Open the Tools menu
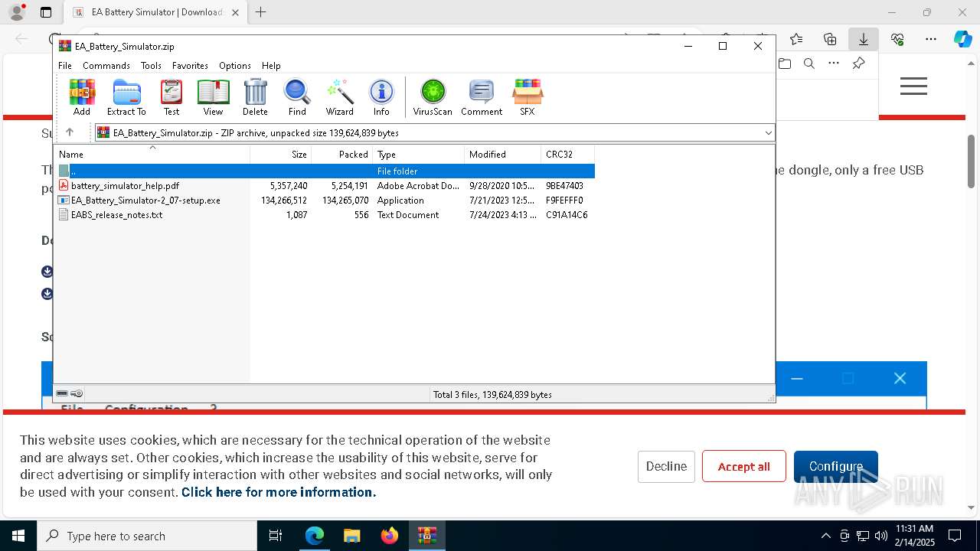This screenshot has width=980, height=551. tap(151, 66)
